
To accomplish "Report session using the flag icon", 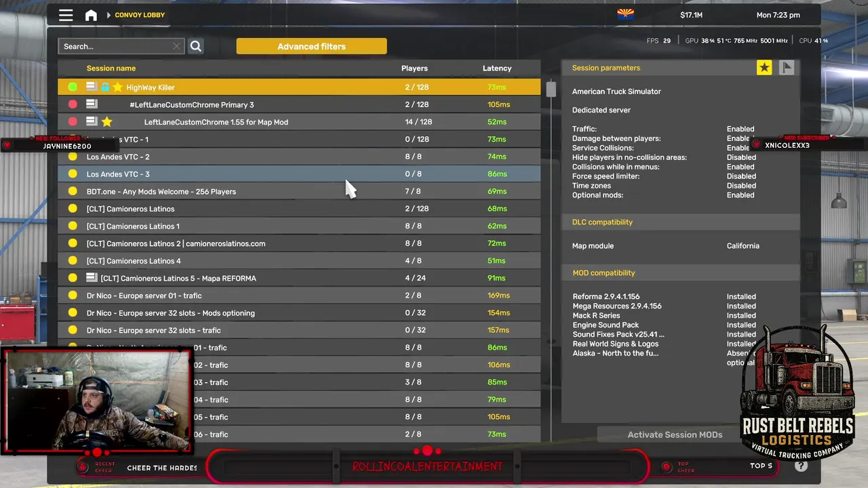I will click(x=786, y=67).
